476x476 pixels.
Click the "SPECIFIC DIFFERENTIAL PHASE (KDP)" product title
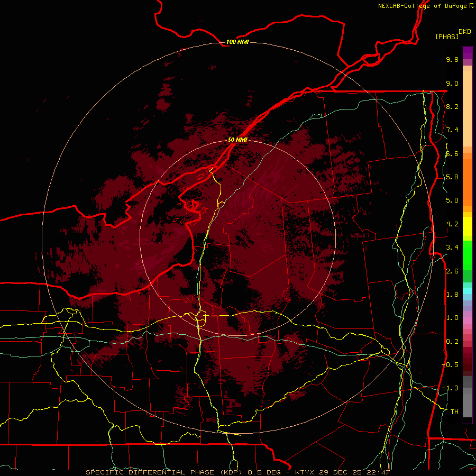pyautogui.click(x=165, y=472)
